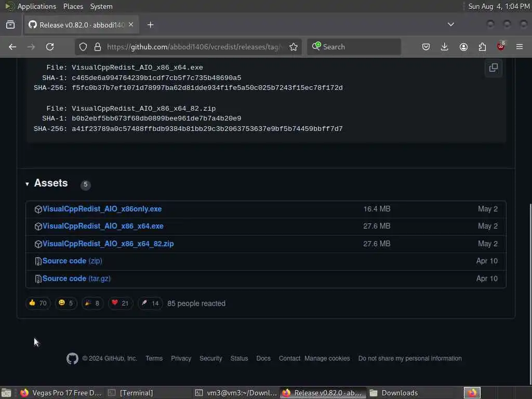Toggle smile reaction with 5
Image resolution: width=532 pixels, height=399 pixels.
[x=66, y=303]
